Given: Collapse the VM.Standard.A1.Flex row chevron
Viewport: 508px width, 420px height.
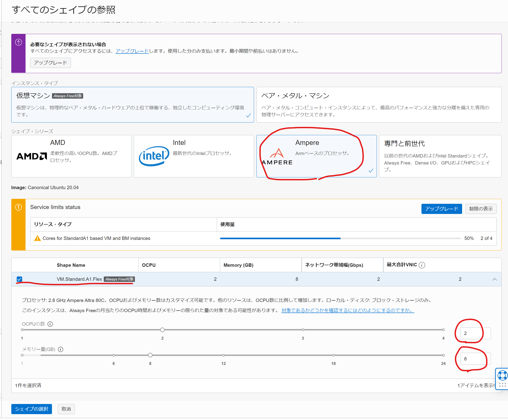Looking at the screenshot, I should (494, 279).
